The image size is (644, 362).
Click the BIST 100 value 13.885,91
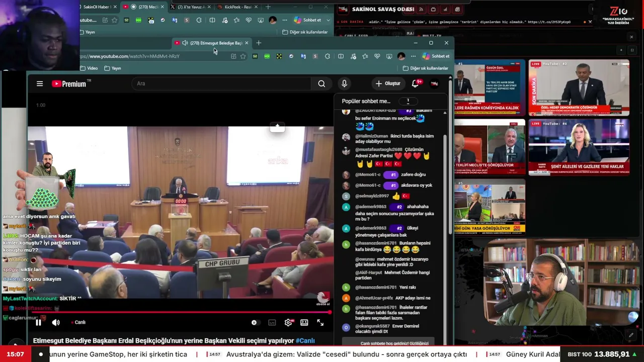point(612,354)
